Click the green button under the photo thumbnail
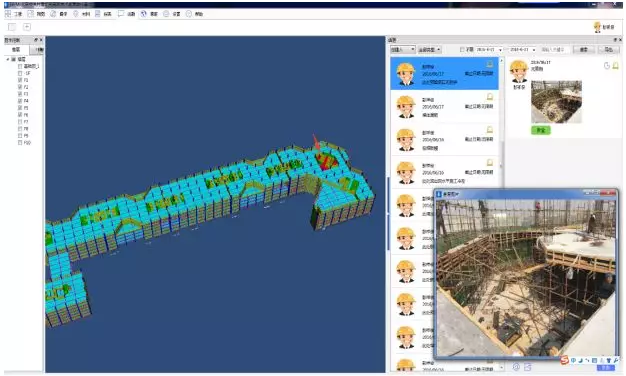 click(541, 130)
